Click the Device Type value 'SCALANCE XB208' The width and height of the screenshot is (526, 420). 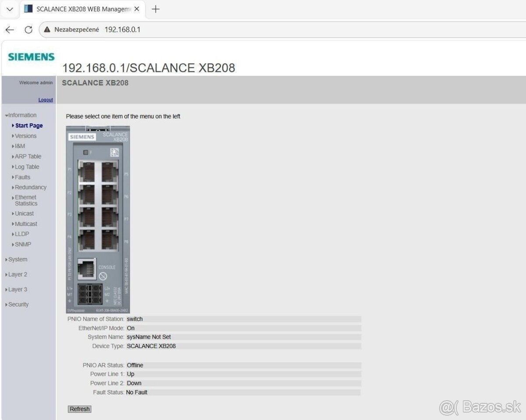point(151,346)
